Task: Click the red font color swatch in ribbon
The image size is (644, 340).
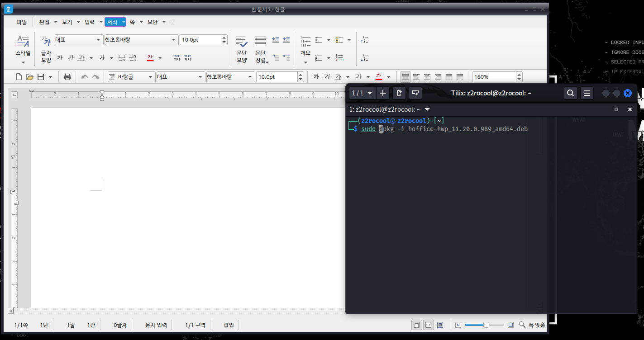Action: coord(150,58)
